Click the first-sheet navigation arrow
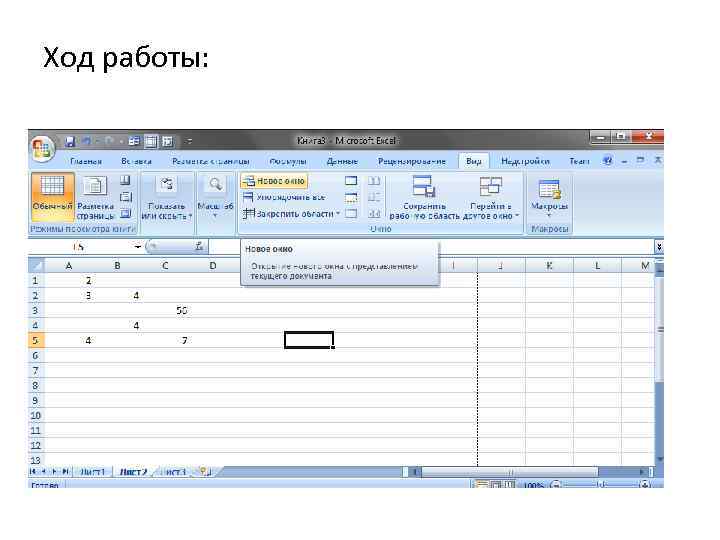Screen dimensions: 720x540 point(33,472)
